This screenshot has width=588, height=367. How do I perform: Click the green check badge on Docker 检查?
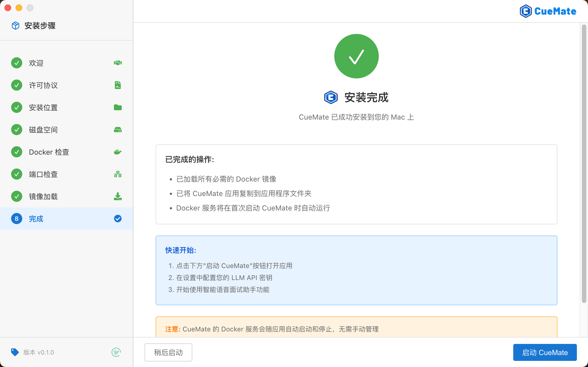tap(16, 152)
